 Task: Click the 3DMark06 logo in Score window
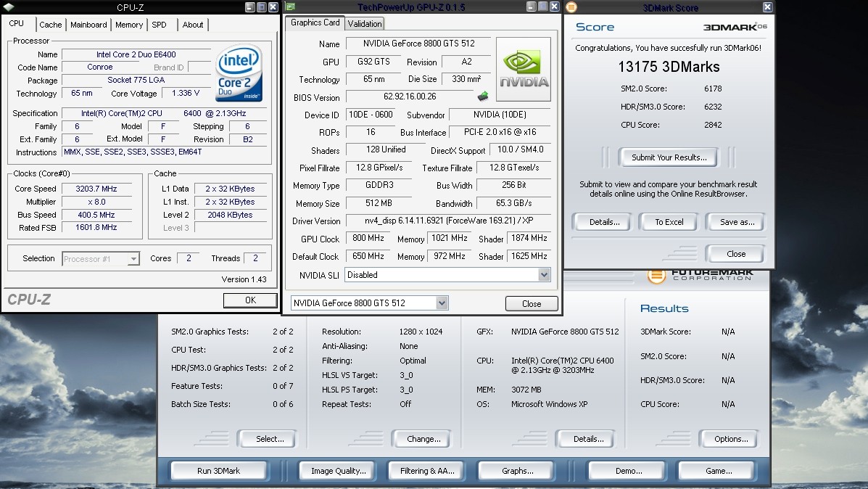point(735,27)
